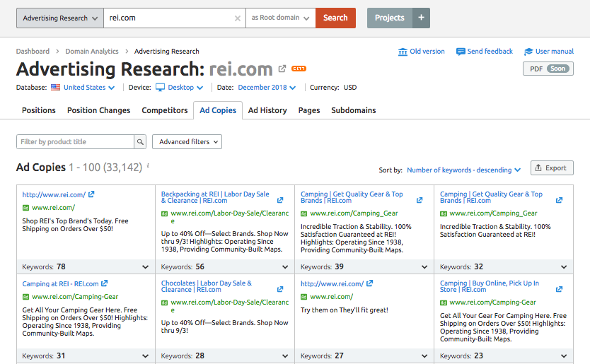Click the orange Search button
590x364 pixels.
coord(335,18)
